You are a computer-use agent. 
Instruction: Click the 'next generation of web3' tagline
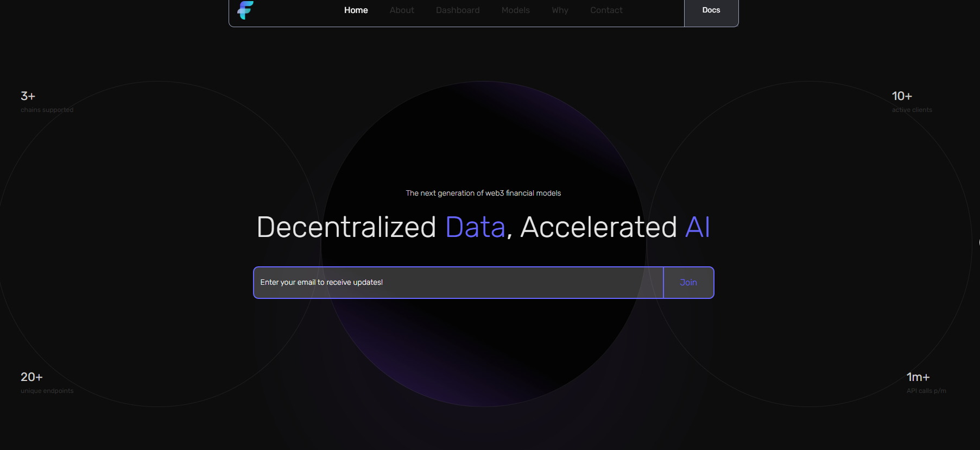coord(483,193)
